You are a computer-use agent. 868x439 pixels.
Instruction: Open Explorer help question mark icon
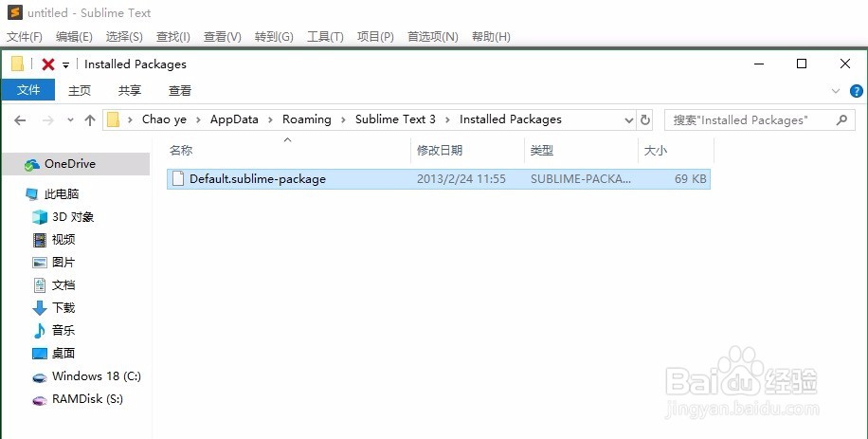(857, 91)
